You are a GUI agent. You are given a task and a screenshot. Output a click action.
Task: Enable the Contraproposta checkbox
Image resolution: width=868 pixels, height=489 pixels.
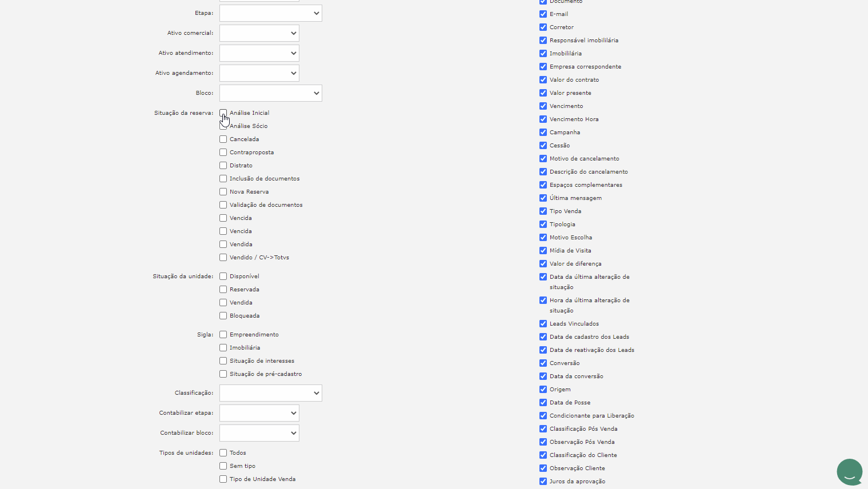[223, 153]
